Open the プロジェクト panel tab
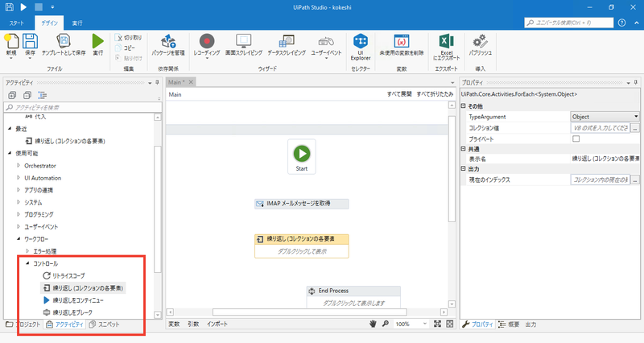The image size is (644, 343). pos(23,324)
